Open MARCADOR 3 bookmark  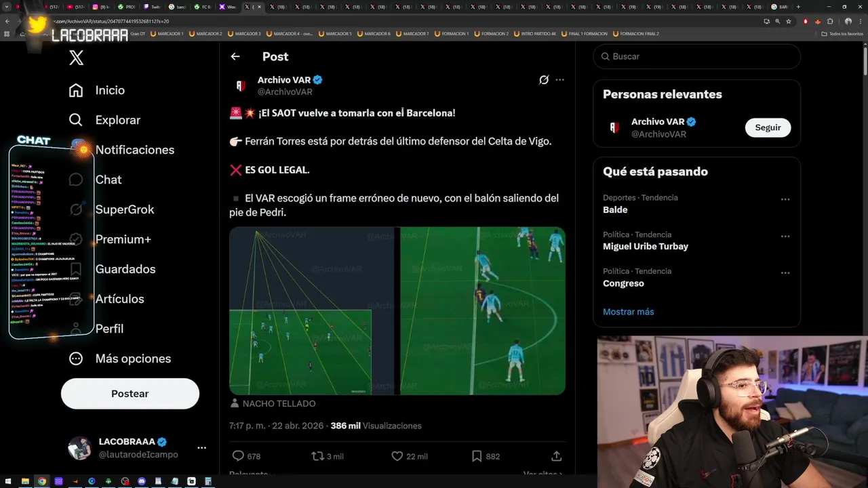[244, 33]
